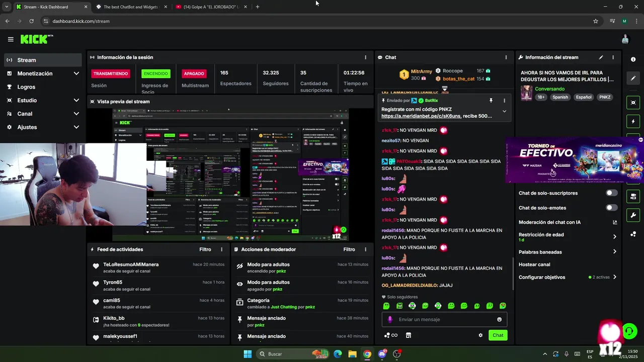Open Configurar objetivos arrow
This screenshot has width=644, height=362.
614,277
